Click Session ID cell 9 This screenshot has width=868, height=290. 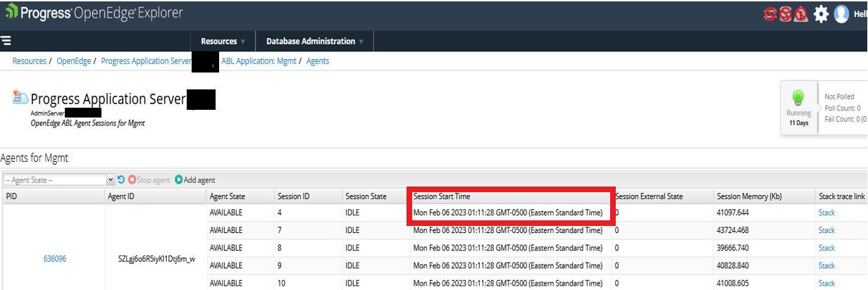pos(307,265)
